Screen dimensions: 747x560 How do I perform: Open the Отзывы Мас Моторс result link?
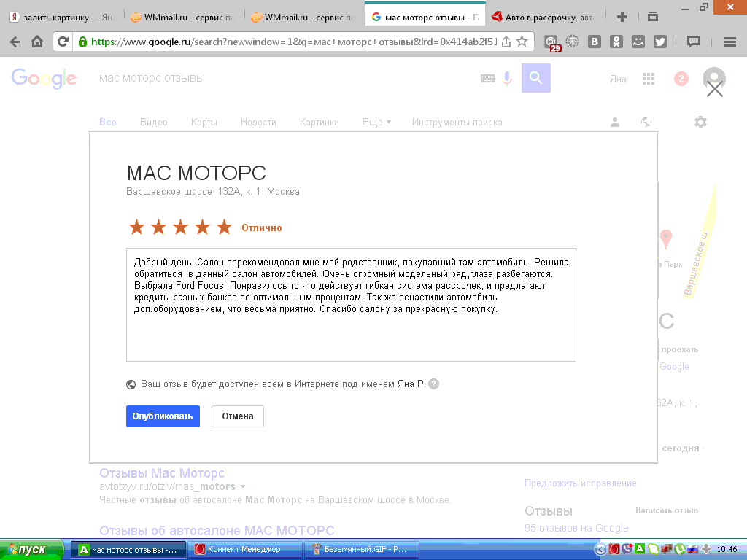161,473
